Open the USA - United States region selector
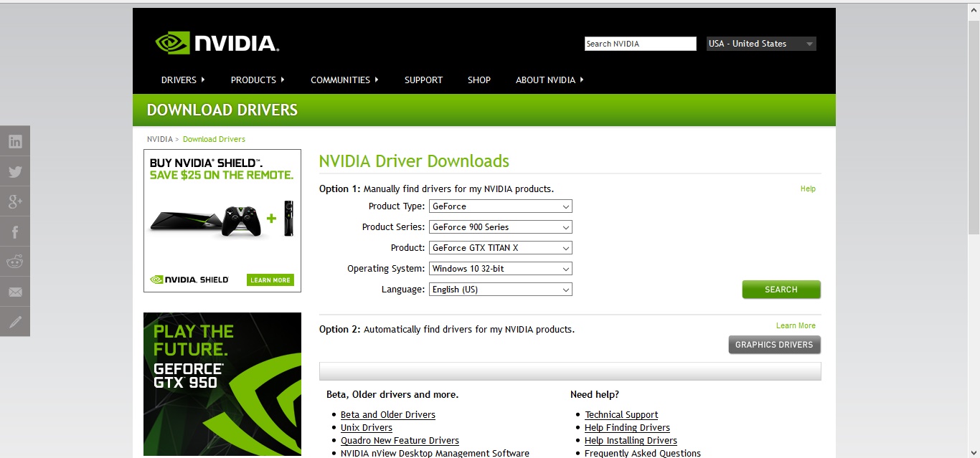 [761, 44]
